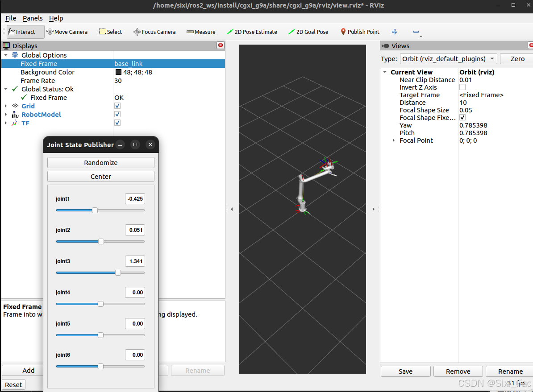
Task: Click the Distance value 10
Action: (463, 103)
